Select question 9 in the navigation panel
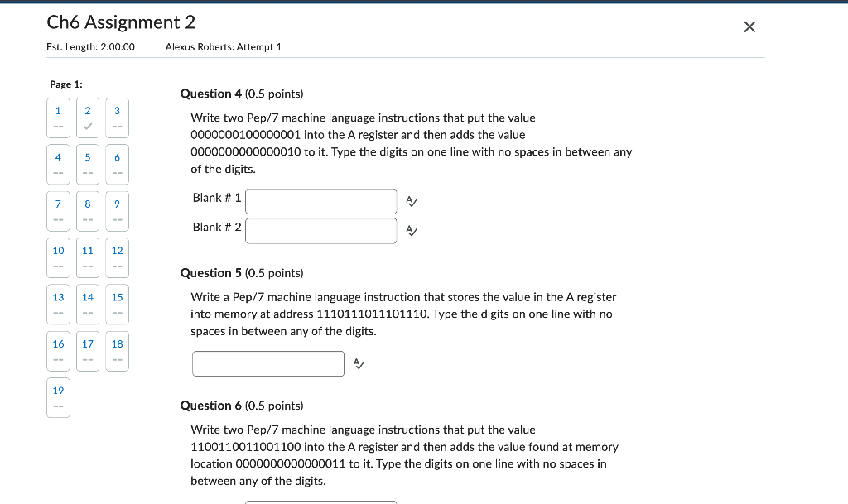The height and width of the screenshot is (504, 848). tap(117, 211)
